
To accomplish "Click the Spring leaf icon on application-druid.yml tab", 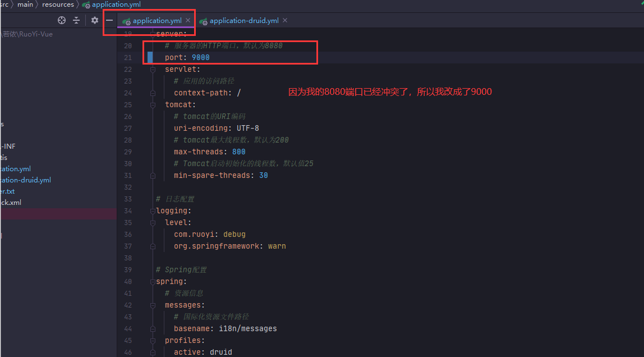I will point(203,21).
